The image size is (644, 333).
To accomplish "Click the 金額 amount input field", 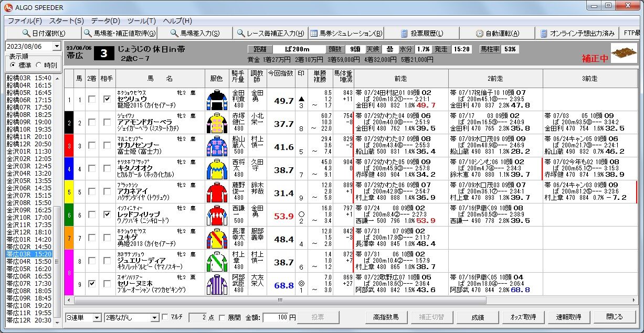I will coord(275,317).
